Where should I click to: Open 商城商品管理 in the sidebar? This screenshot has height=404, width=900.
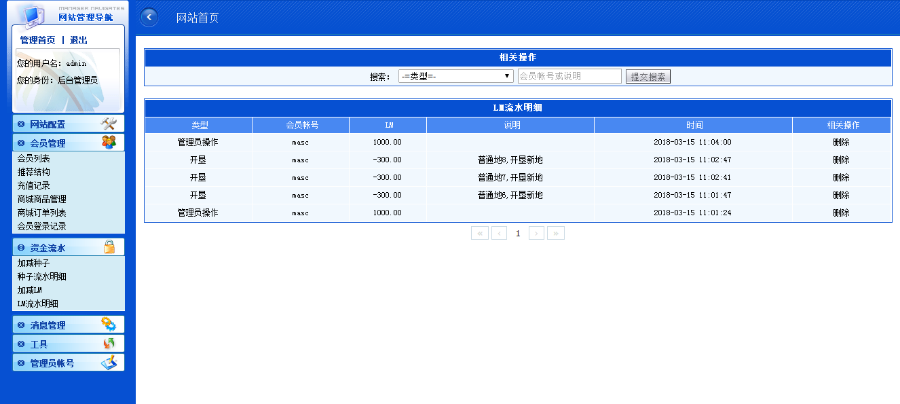click(x=42, y=199)
